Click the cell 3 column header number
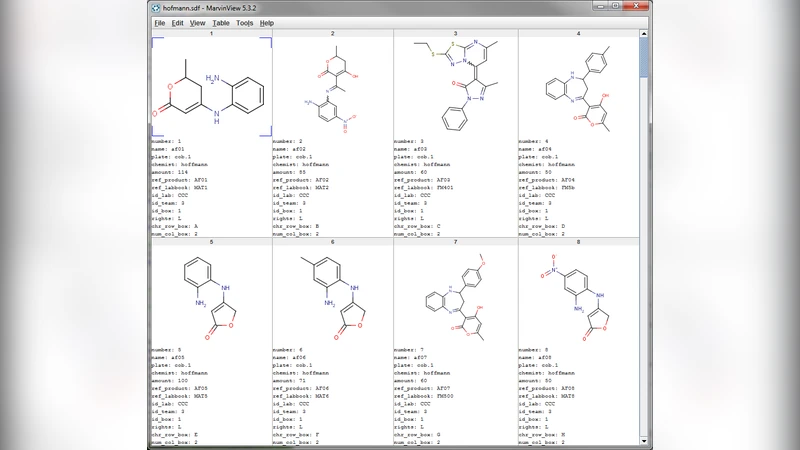The image size is (800, 450). pyautogui.click(x=455, y=34)
